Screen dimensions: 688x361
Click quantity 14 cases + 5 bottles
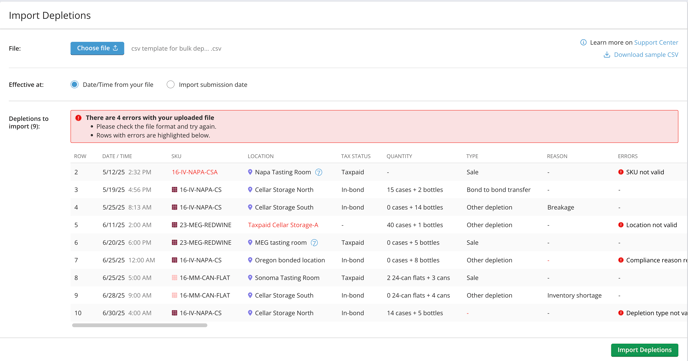[x=415, y=313]
